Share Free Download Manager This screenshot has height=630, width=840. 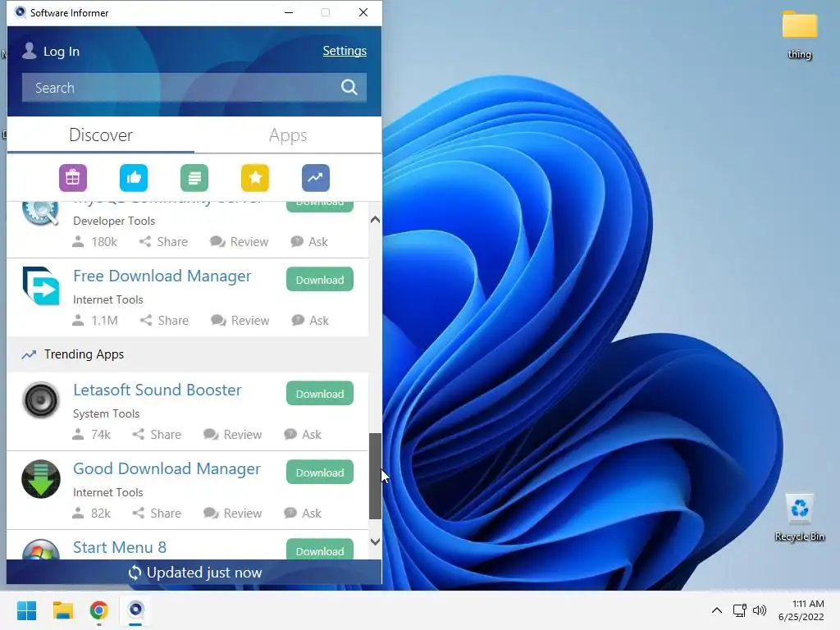164,321
